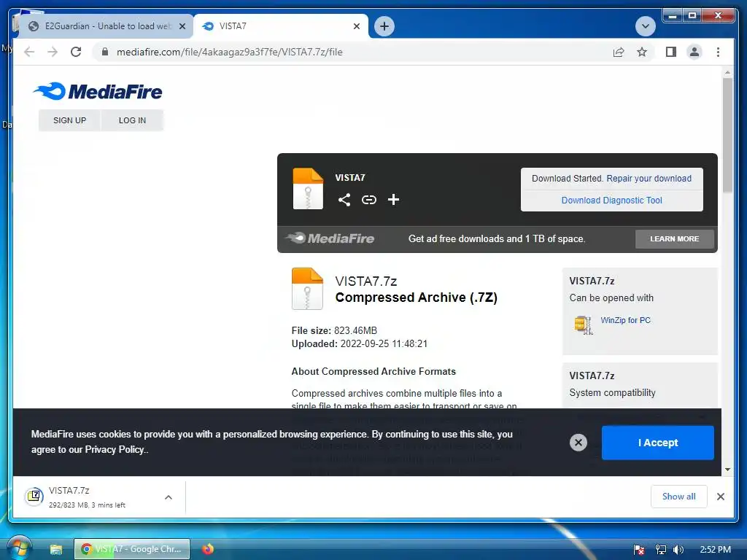Click the browser Back arrow

click(x=29, y=52)
